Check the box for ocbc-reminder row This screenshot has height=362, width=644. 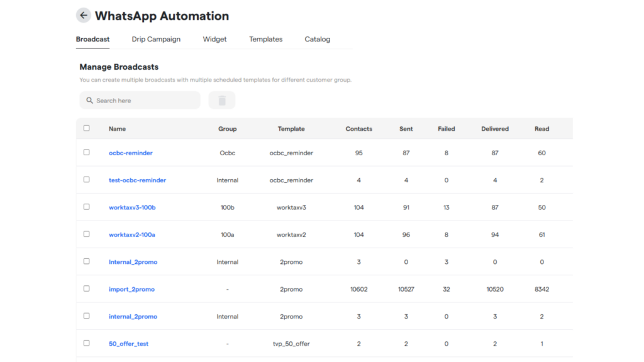[87, 152]
